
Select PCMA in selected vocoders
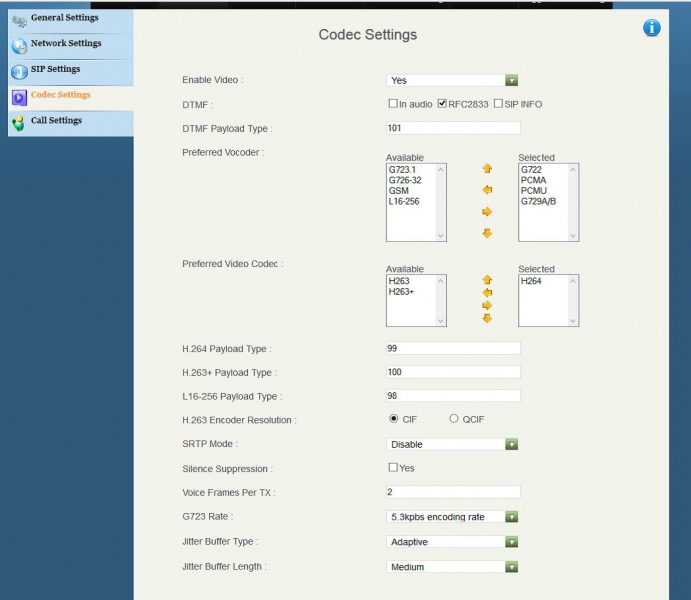click(x=533, y=180)
